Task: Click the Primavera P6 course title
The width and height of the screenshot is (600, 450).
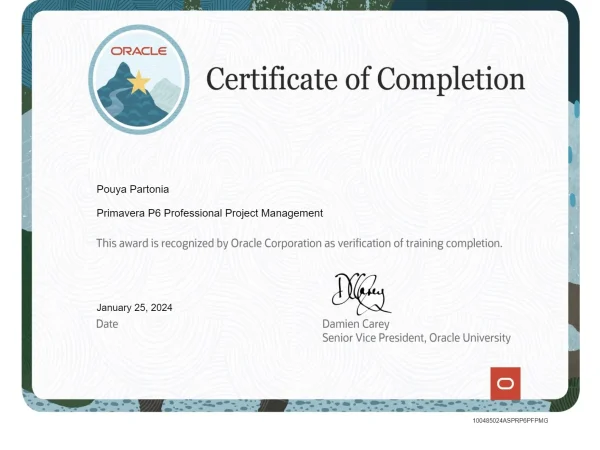Action: (x=209, y=213)
